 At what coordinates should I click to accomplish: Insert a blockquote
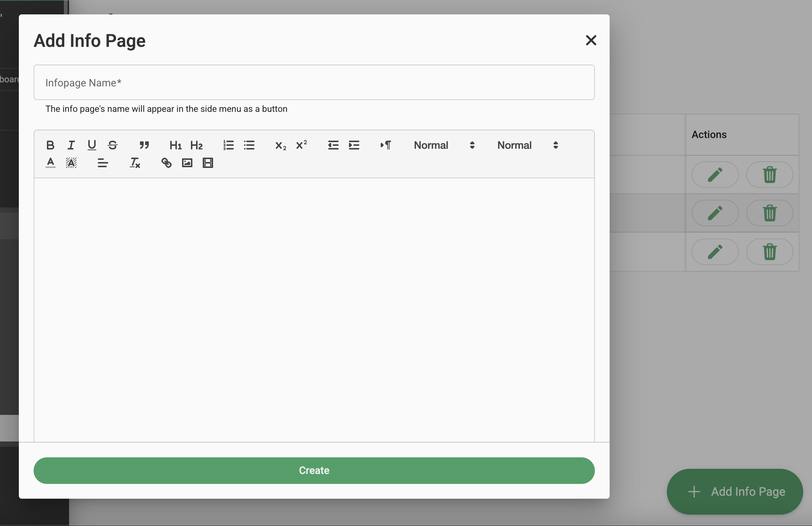pyautogui.click(x=144, y=145)
